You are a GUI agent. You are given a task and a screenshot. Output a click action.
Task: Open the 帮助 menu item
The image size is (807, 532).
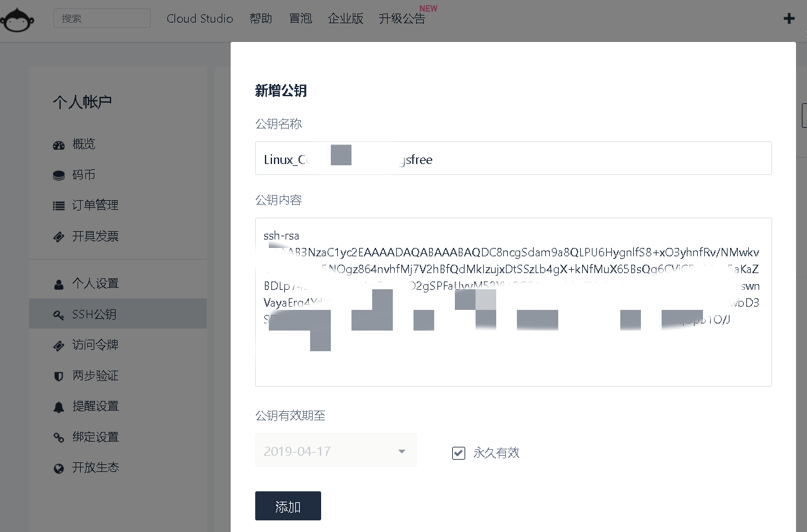point(260,19)
